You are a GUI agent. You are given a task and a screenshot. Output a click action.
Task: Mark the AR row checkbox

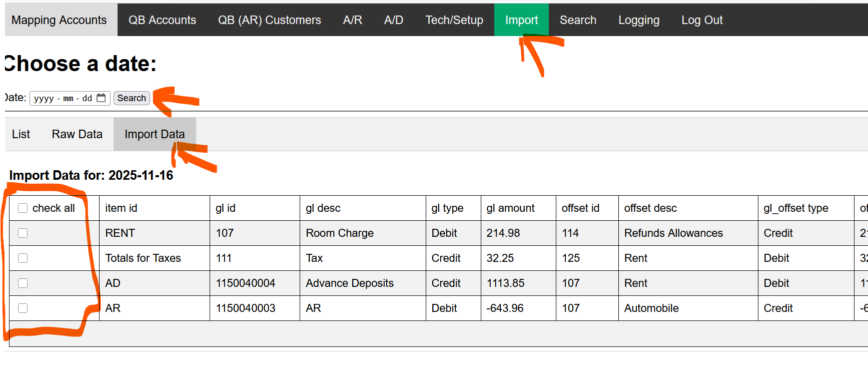(23, 308)
